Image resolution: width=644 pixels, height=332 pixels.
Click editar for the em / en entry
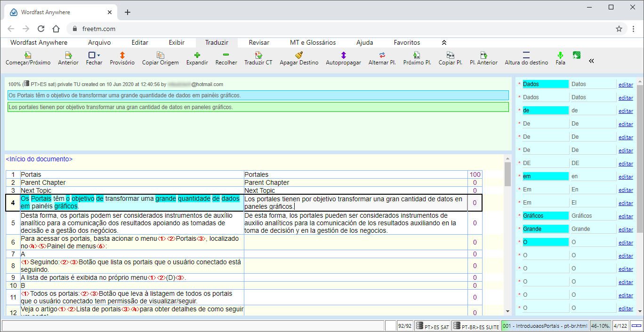pos(626,177)
